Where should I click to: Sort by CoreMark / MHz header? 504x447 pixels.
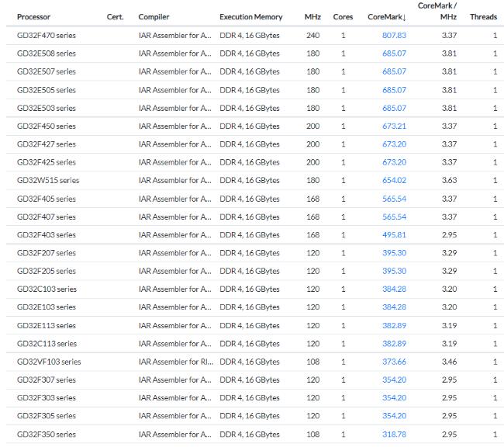click(x=437, y=12)
